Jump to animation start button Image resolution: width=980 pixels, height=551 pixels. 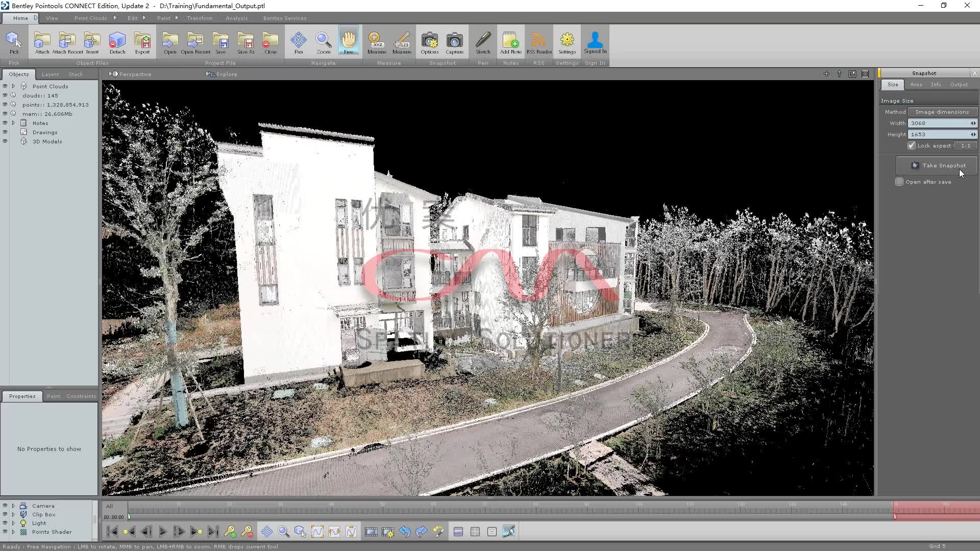pos(112,532)
